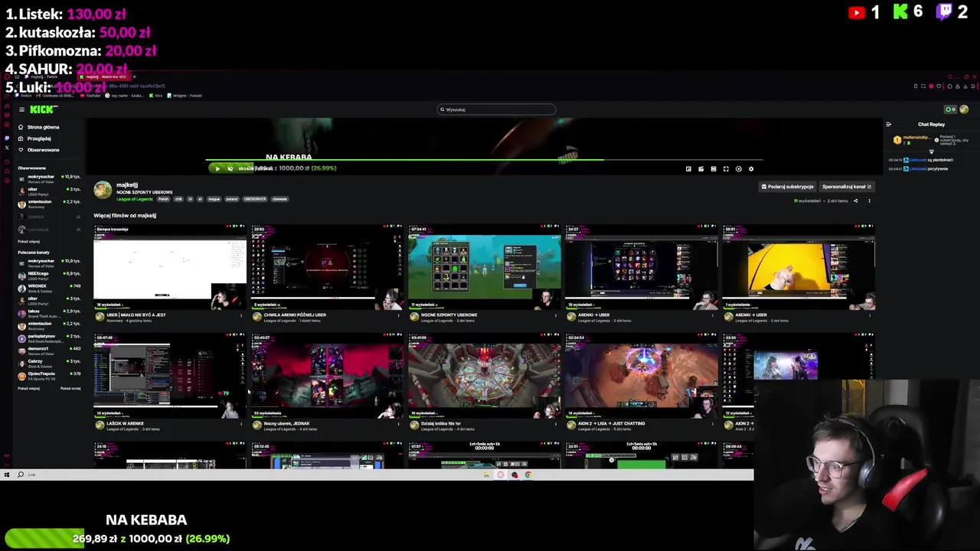Viewport: 980px width, 551px height.
Task: Expand Pokaż więcej under Polecane kanały
Action: click(29, 389)
